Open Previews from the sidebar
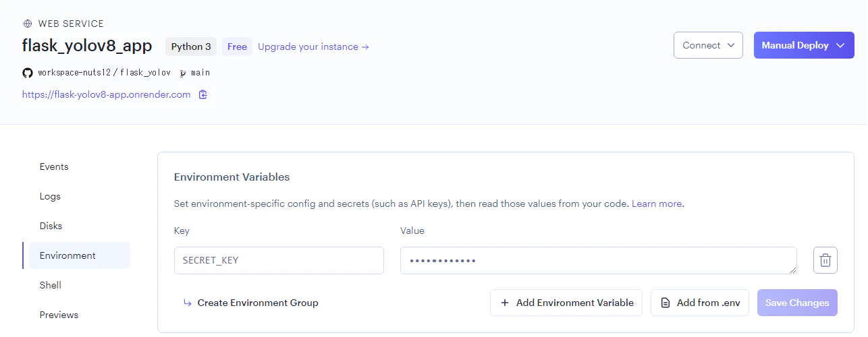Image resolution: width=868 pixels, height=337 pixels. tap(59, 315)
